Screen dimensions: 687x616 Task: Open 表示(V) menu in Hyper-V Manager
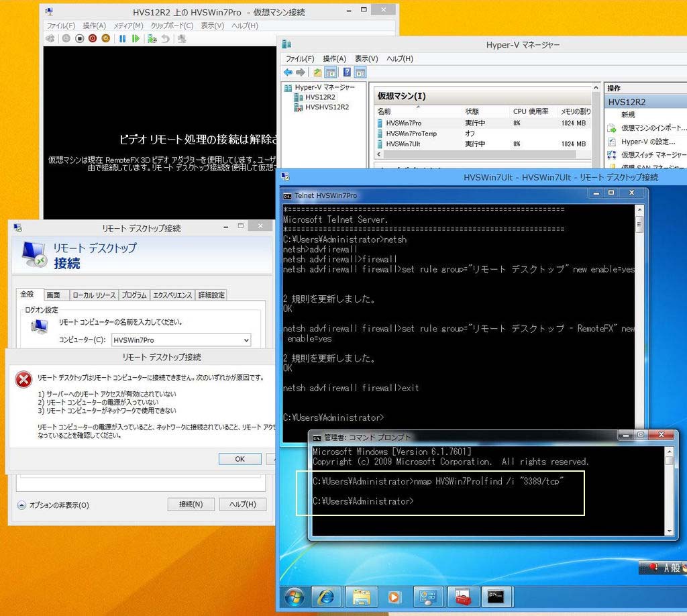coord(366,58)
